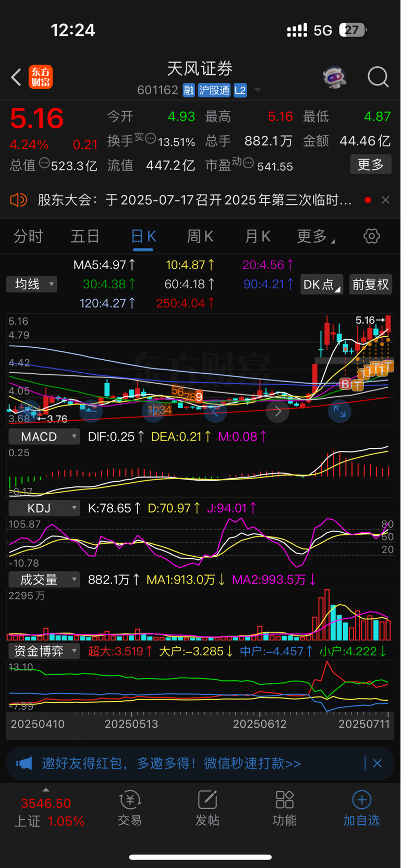Screen dimensions: 401x868
Task: Zoom out the K-line chart with minus button
Action: [x=91, y=411]
